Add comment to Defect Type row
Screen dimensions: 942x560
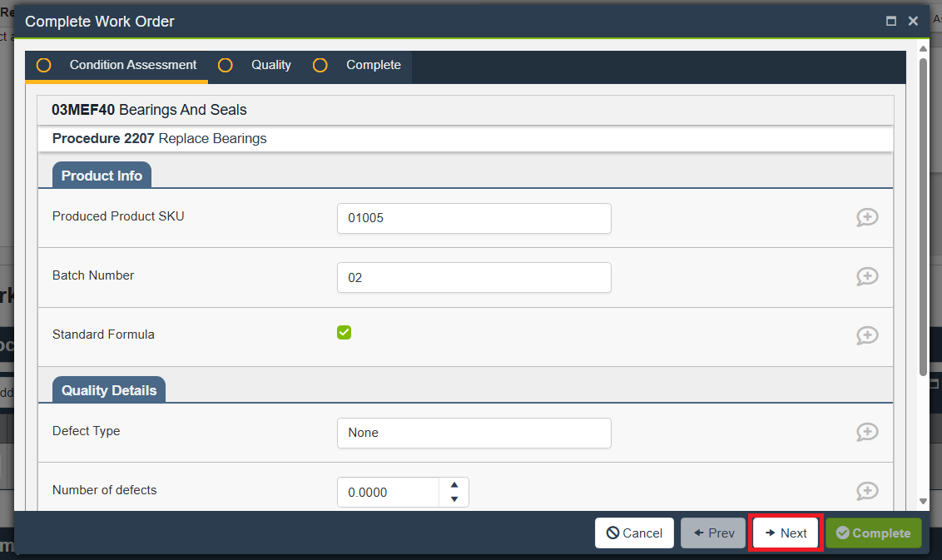coord(867,432)
